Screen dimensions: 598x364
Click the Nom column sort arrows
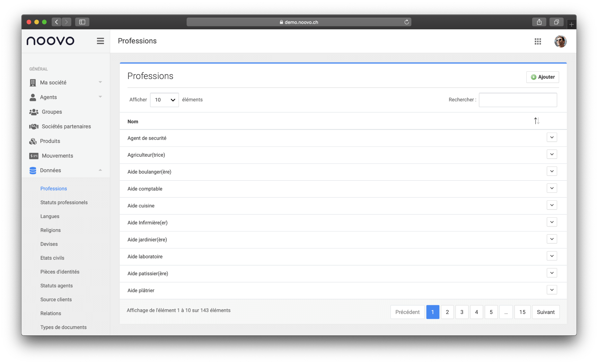point(536,121)
